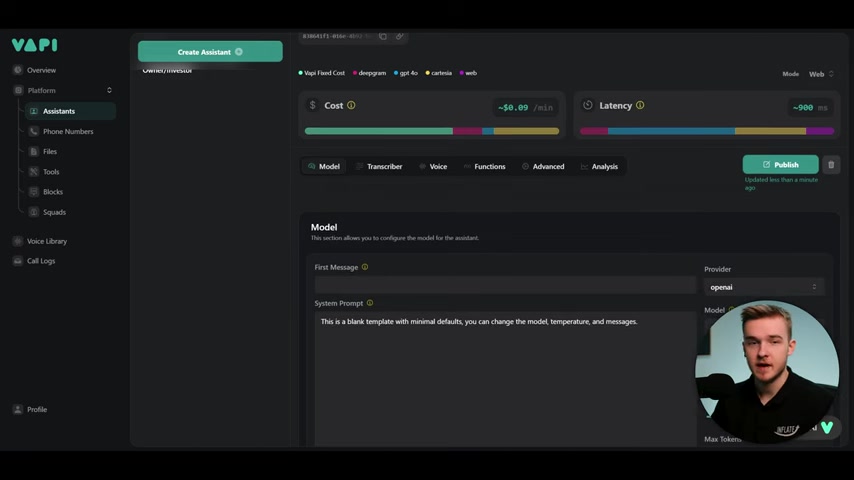This screenshot has width=854, height=480.
Task: Click the cartesia legend item
Action: point(438,73)
